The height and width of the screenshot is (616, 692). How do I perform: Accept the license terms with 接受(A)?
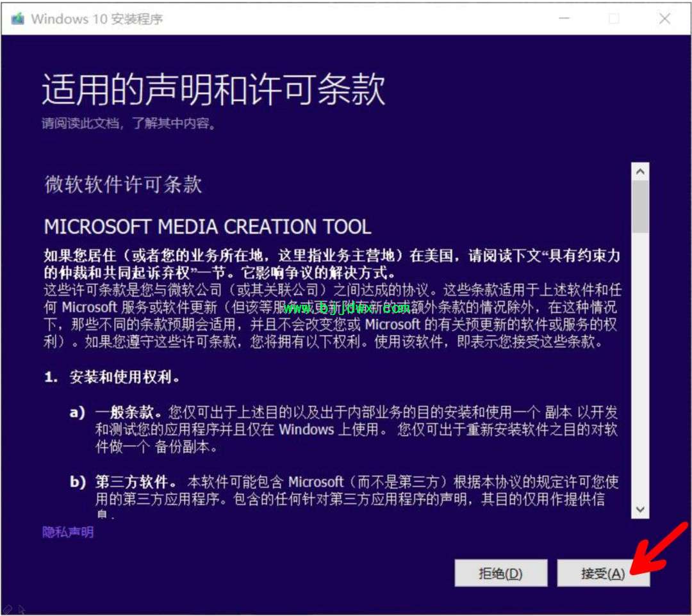click(603, 573)
